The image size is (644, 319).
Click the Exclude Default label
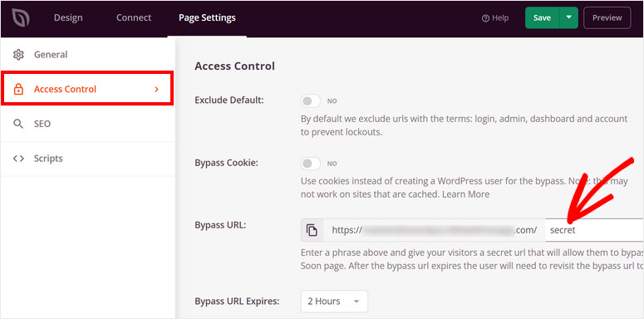coord(229,101)
